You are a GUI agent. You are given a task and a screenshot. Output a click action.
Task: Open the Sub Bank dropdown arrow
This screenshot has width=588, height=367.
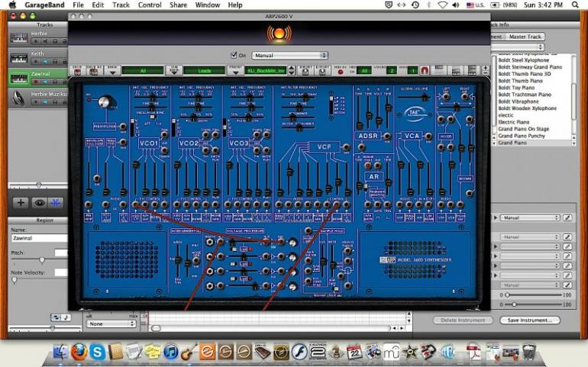174,70
